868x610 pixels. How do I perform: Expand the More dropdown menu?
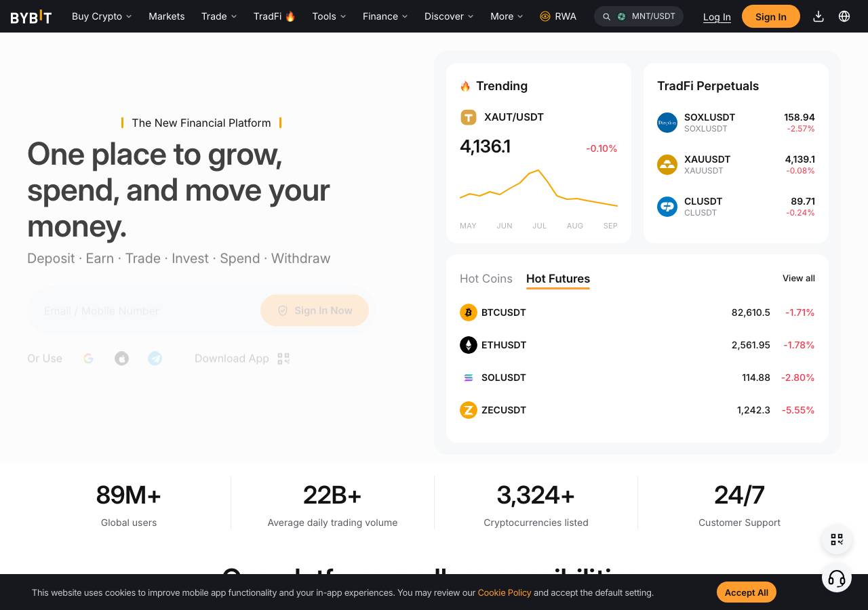[507, 16]
